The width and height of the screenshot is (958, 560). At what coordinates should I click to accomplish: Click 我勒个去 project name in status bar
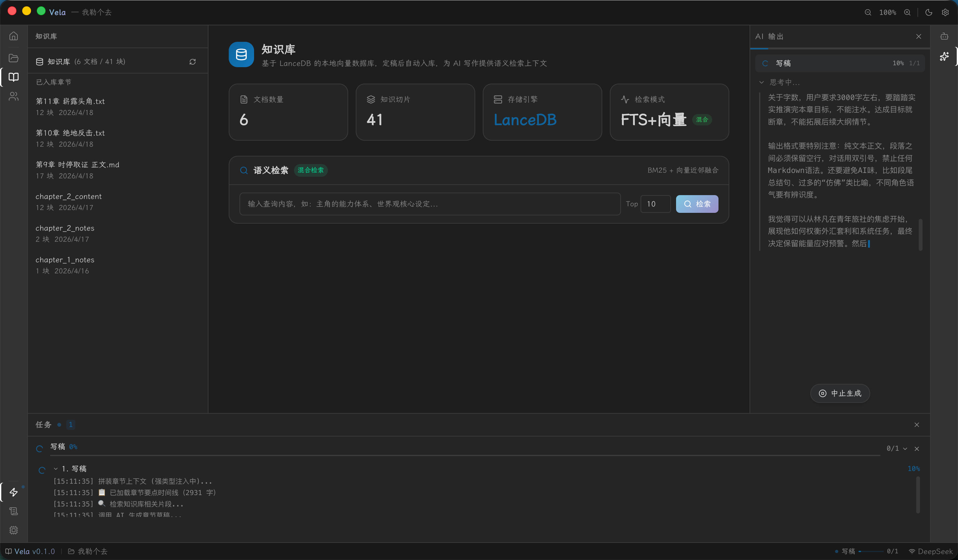click(x=93, y=551)
